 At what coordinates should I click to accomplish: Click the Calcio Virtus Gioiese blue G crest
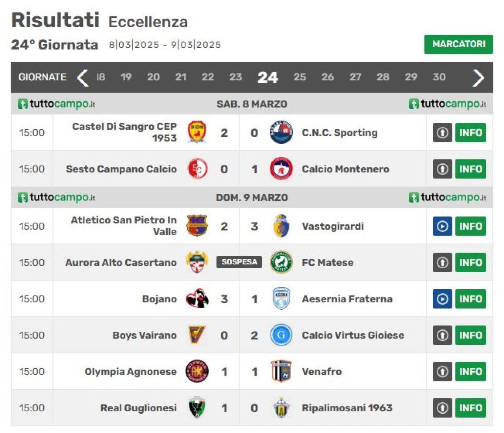coord(281,335)
